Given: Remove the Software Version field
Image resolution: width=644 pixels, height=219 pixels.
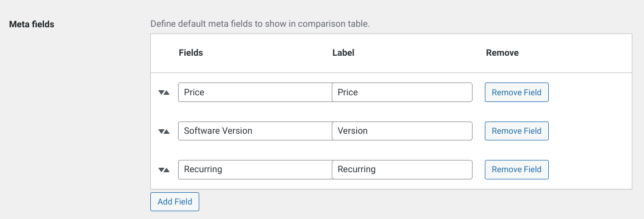Looking at the screenshot, I should (517, 131).
